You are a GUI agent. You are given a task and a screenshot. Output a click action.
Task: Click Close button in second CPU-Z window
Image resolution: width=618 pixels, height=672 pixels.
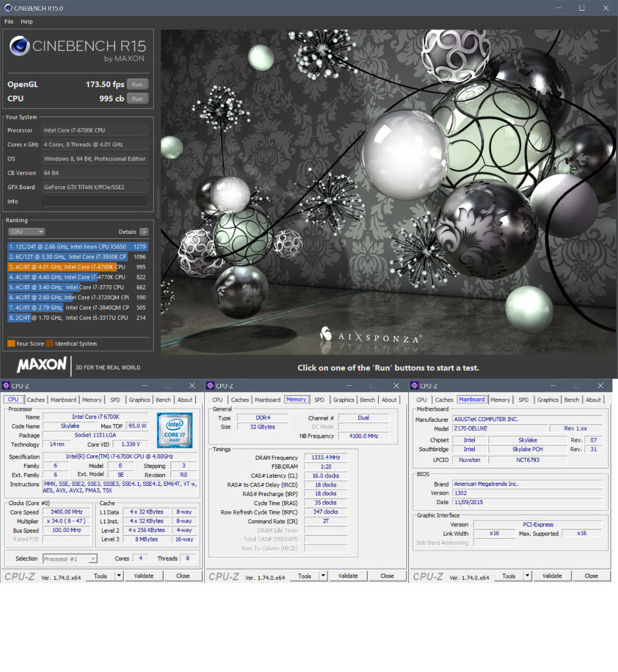pyautogui.click(x=387, y=576)
